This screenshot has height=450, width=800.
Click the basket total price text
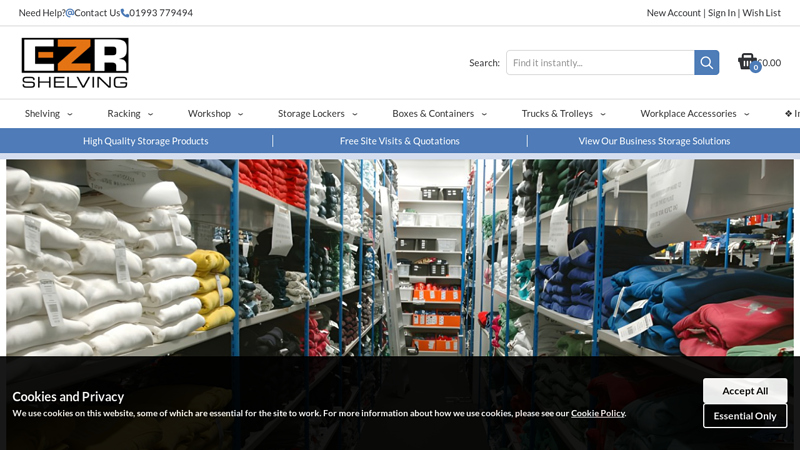[x=769, y=63]
